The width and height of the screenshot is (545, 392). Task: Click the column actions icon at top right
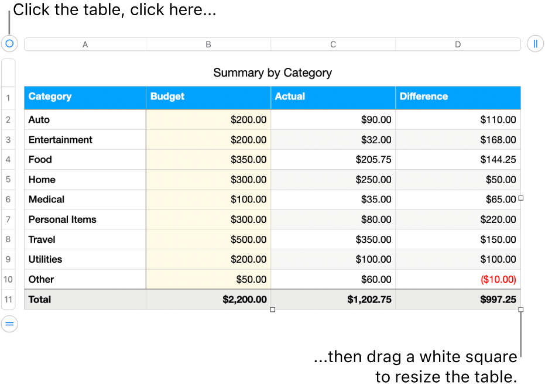536,43
